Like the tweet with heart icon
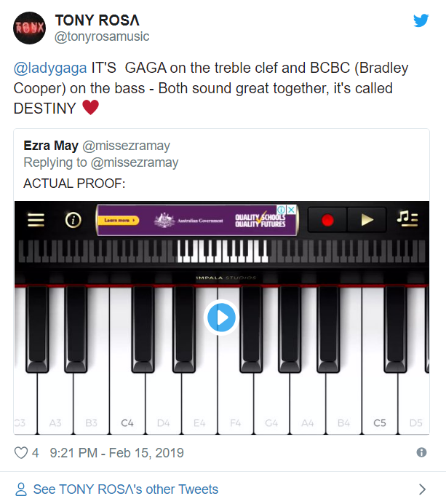446x504 pixels. 21,453
